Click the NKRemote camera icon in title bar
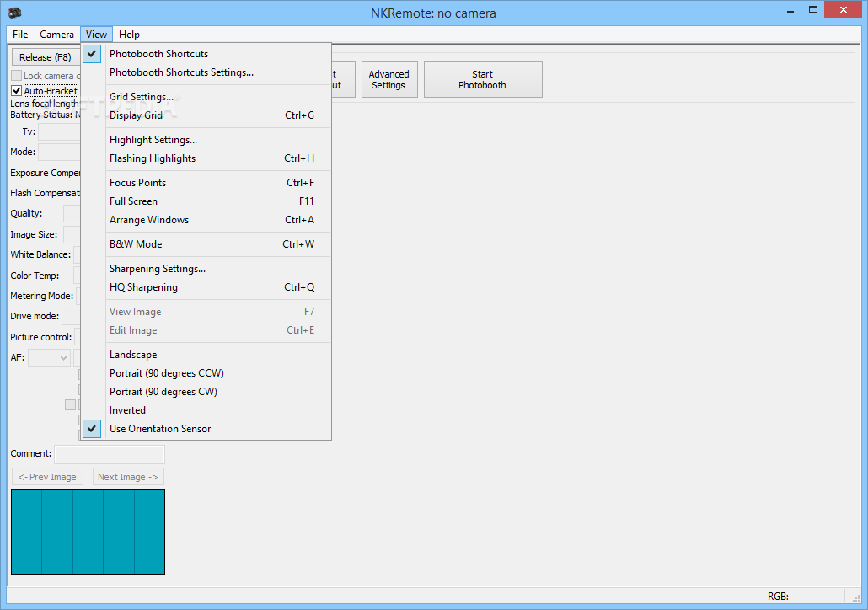Viewport: 868px width, 610px height. click(15, 12)
